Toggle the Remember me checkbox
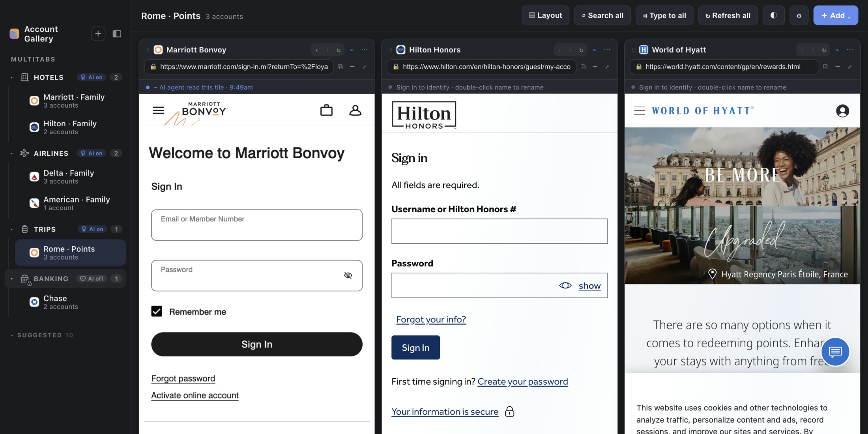Image resolution: width=868 pixels, height=434 pixels. point(157,311)
